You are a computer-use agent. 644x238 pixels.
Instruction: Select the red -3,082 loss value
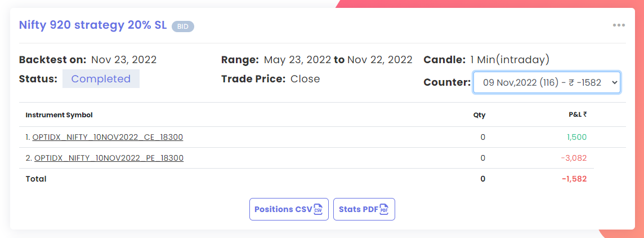pyautogui.click(x=575, y=158)
